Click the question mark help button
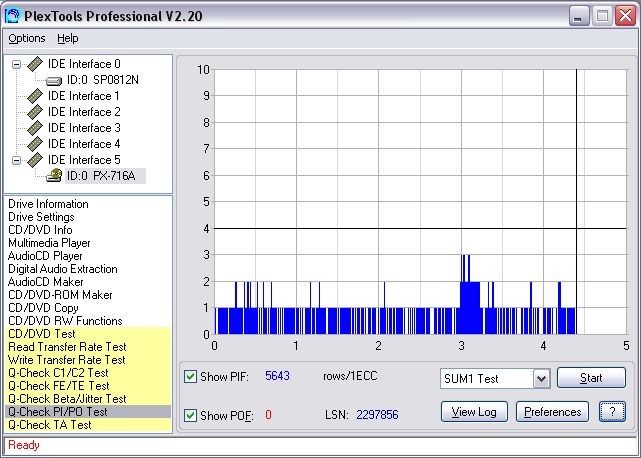Screen dimensions: 641x458 tap(612, 412)
